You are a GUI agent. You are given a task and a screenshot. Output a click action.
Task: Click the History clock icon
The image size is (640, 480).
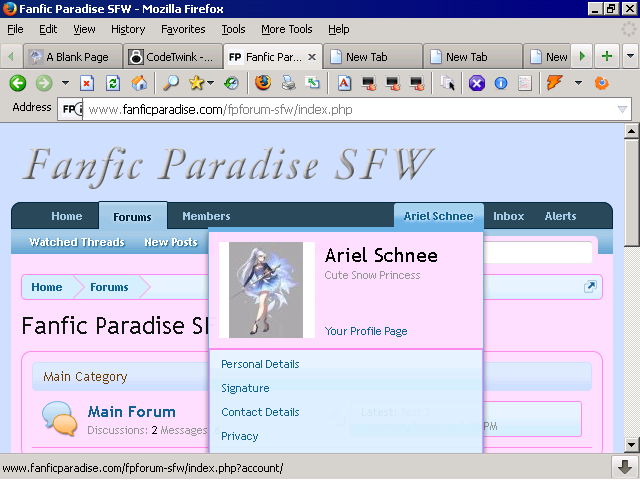tap(231, 83)
